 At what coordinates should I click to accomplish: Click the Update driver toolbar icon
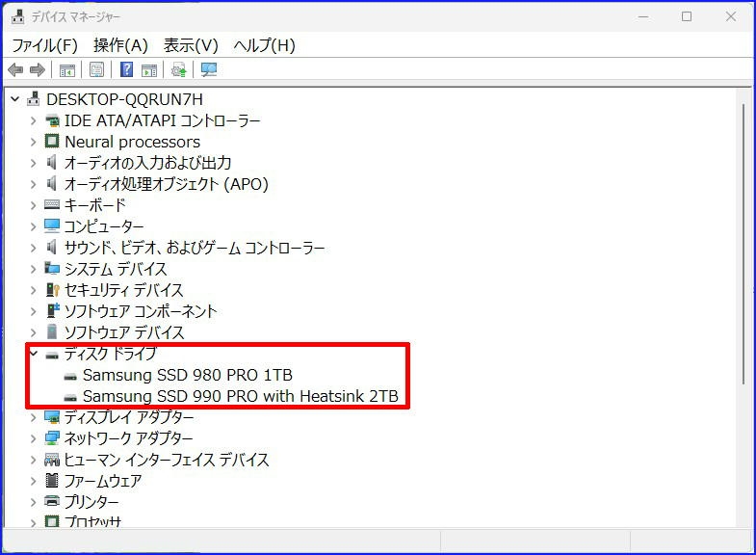click(x=179, y=70)
